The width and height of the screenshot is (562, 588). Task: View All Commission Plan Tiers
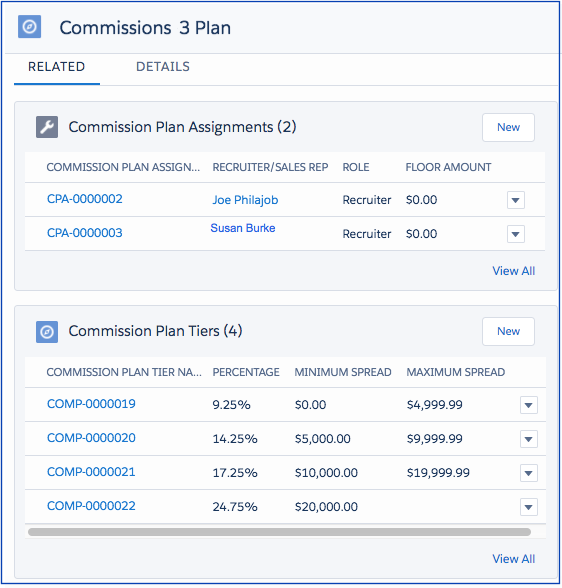click(513, 559)
